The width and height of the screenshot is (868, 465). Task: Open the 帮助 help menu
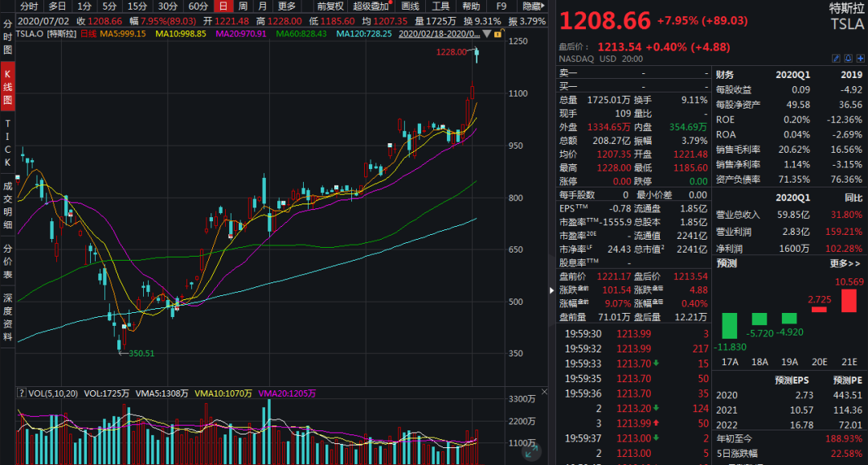471,6
